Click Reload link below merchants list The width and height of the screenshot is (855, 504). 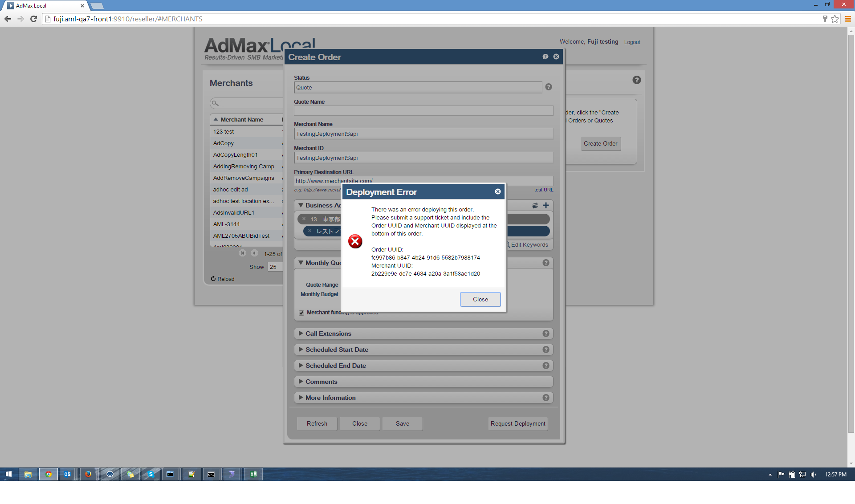coord(223,279)
